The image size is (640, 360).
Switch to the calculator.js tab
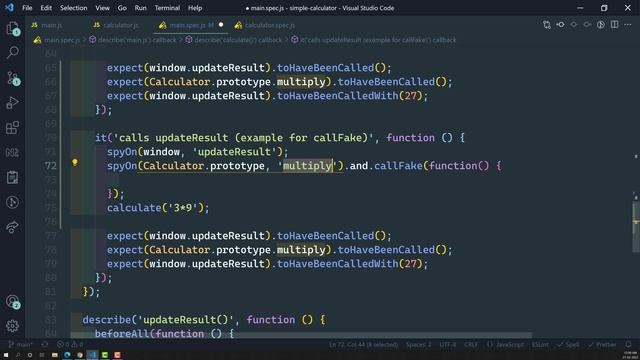[x=120, y=25]
